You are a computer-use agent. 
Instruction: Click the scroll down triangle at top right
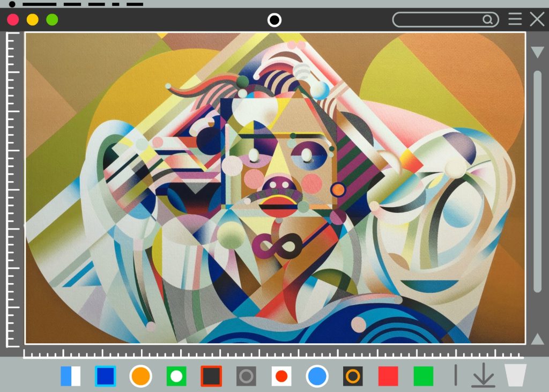coord(537,52)
